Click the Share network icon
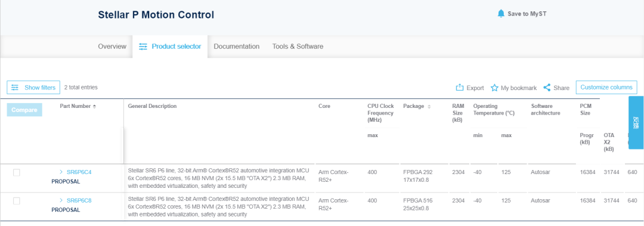This screenshot has width=644, height=226. [x=547, y=88]
